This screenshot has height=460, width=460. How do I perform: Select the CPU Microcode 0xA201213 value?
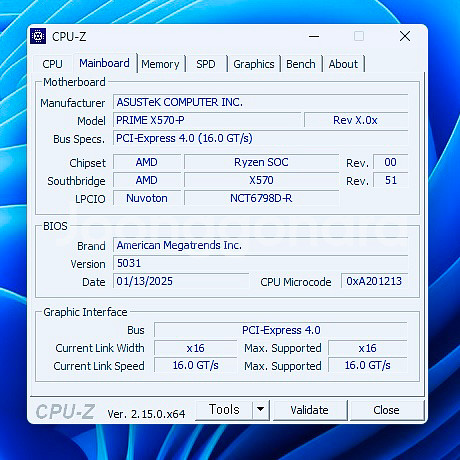(374, 281)
